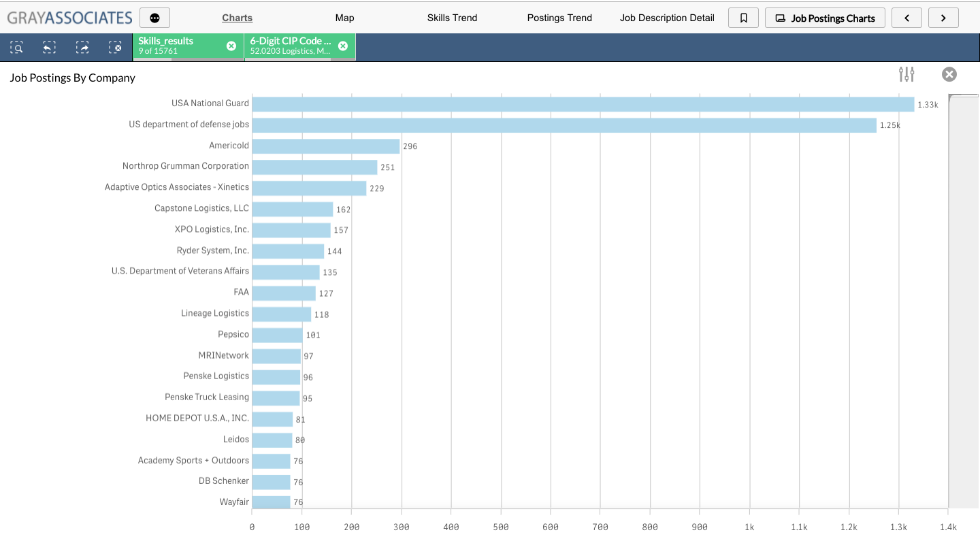
Task: Go to previous sheet arrow
Action: (906, 18)
